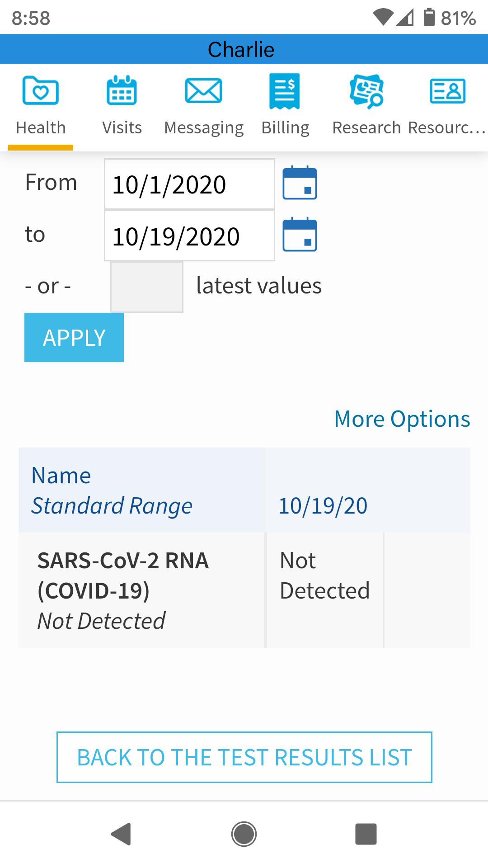Image resolution: width=488 pixels, height=868 pixels.
Task: Tap Android back navigation button
Action: pyautogui.click(x=121, y=834)
